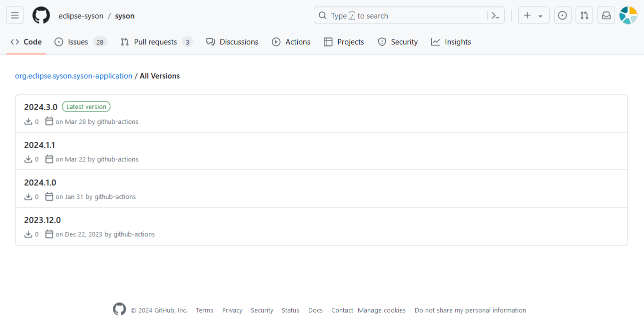644x320 pixels.
Task: Click Manage cookies in the footer
Action: click(382, 310)
